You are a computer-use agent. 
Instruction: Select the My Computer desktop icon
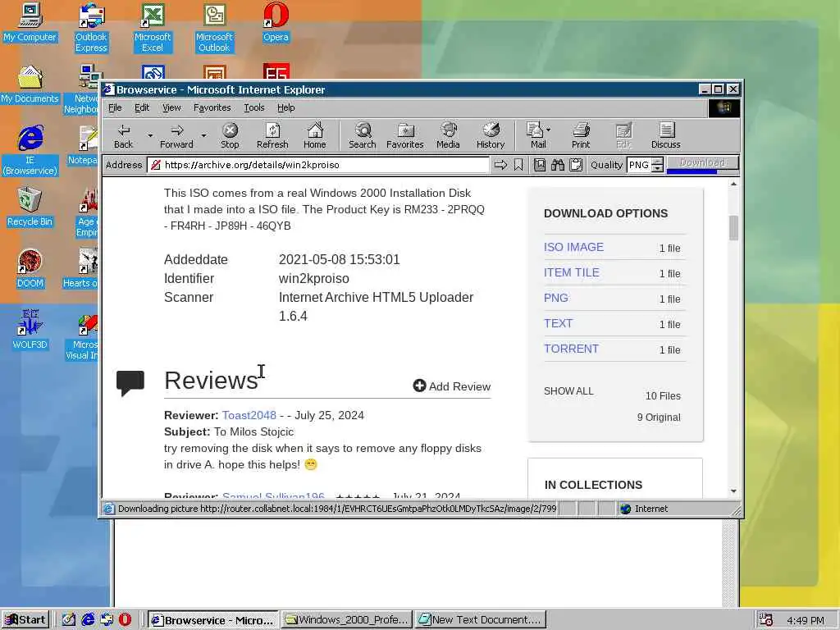pos(30,22)
